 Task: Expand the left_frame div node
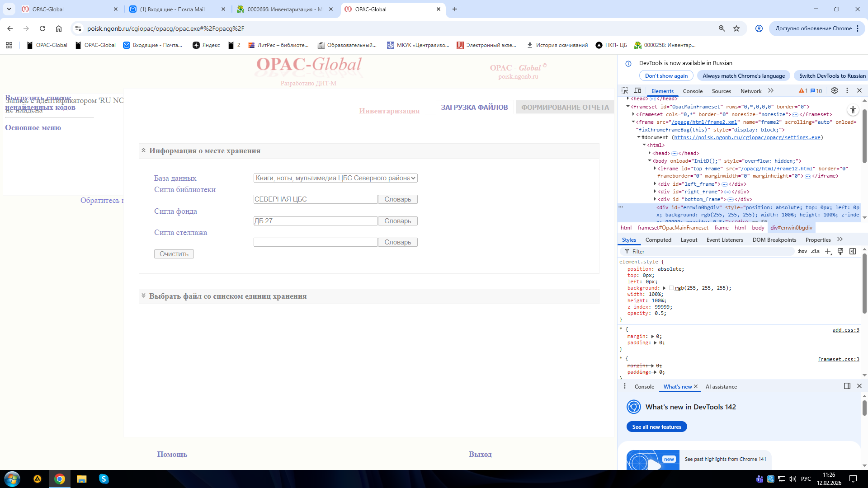pyautogui.click(x=655, y=184)
